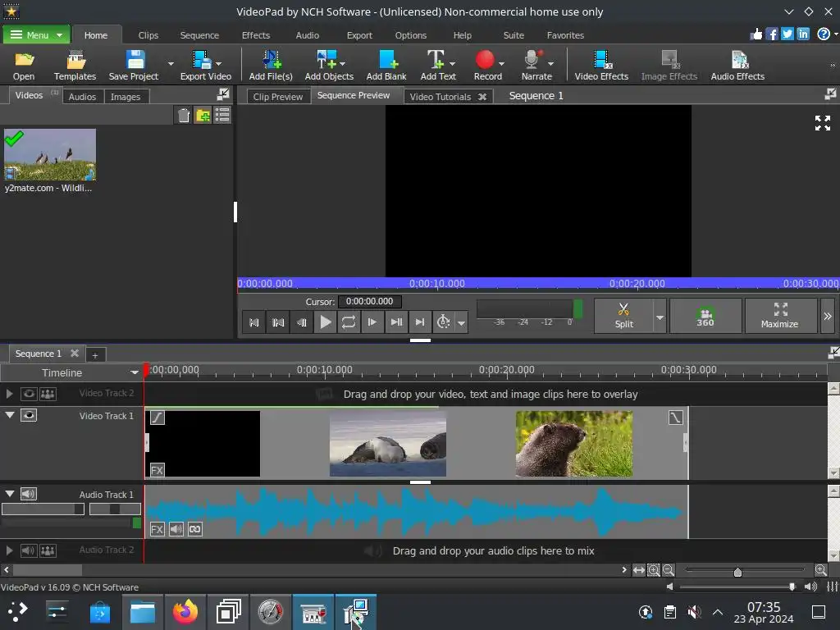840x630 pixels.
Task: Add a new folder in clip bin
Action: (203, 115)
